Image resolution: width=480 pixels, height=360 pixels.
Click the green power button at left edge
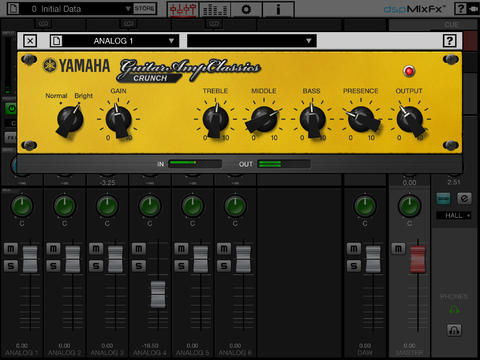coord(11,109)
